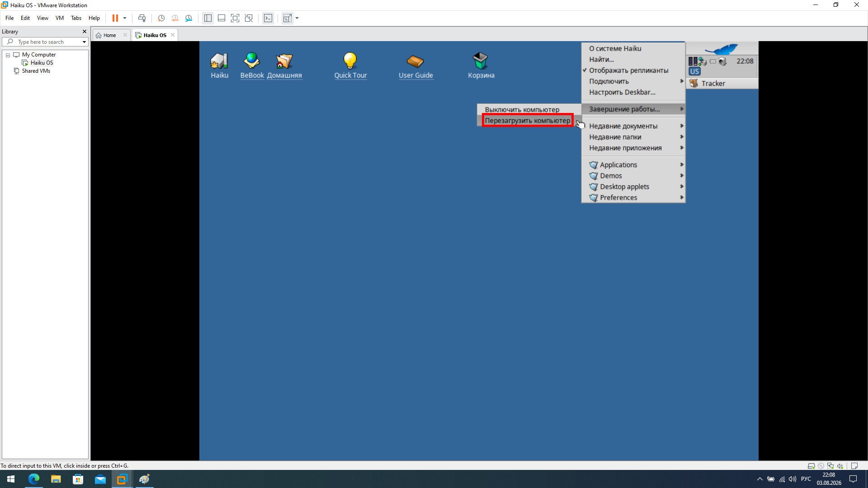Click the battery status icon in Deskbar tray
Screen dimensions: 868x488
pyautogui.click(x=713, y=61)
